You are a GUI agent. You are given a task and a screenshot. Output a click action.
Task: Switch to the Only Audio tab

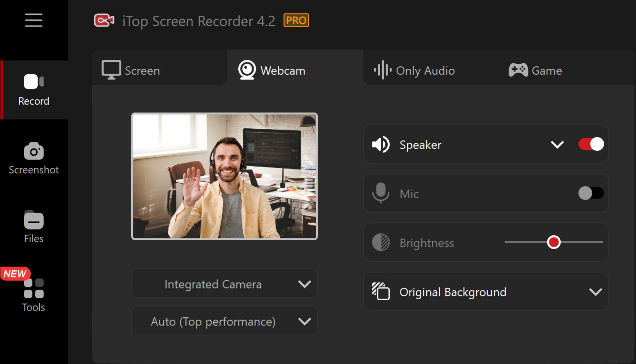(414, 70)
